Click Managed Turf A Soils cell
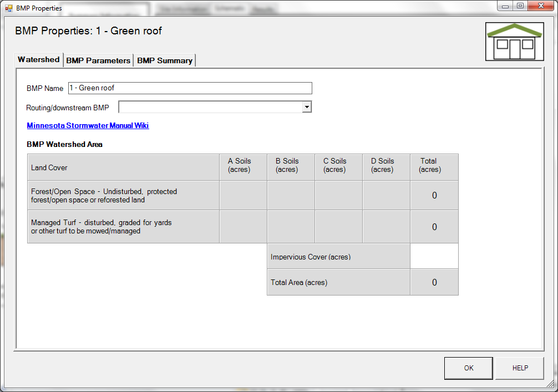Screen dimensions: 558x392 click(x=243, y=227)
